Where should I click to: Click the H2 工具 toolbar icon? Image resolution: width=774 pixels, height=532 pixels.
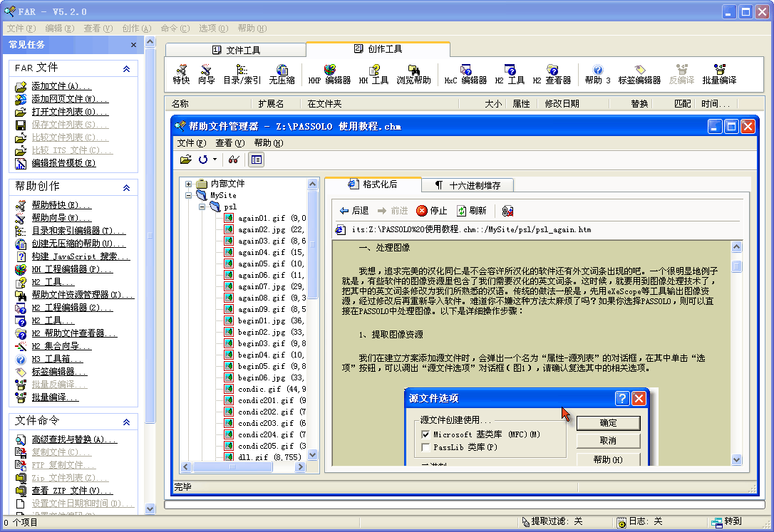(x=510, y=74)
